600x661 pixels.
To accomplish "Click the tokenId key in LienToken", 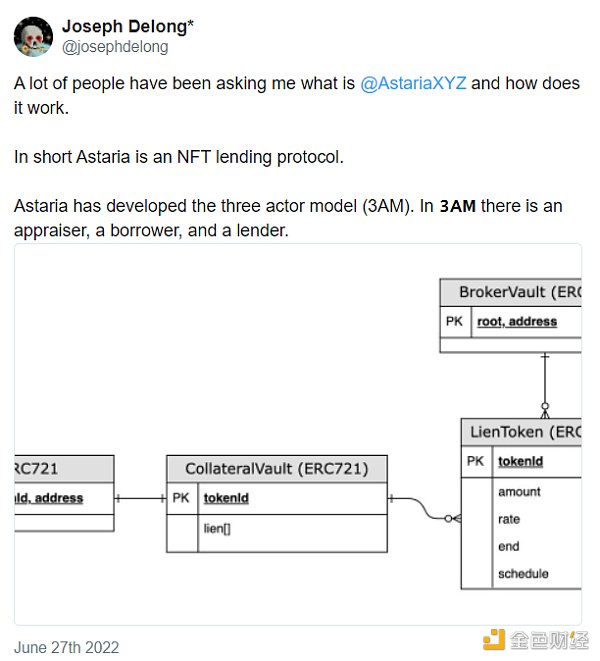I will pos(520,461).
